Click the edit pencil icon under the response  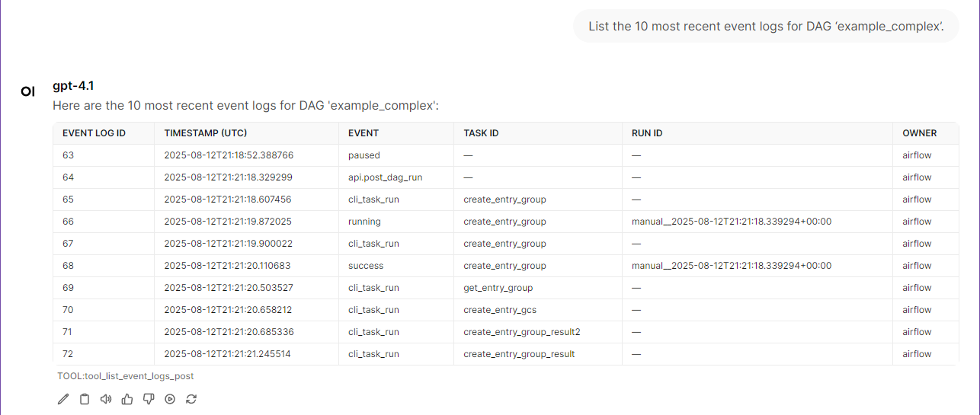click(x=63, y=399)
